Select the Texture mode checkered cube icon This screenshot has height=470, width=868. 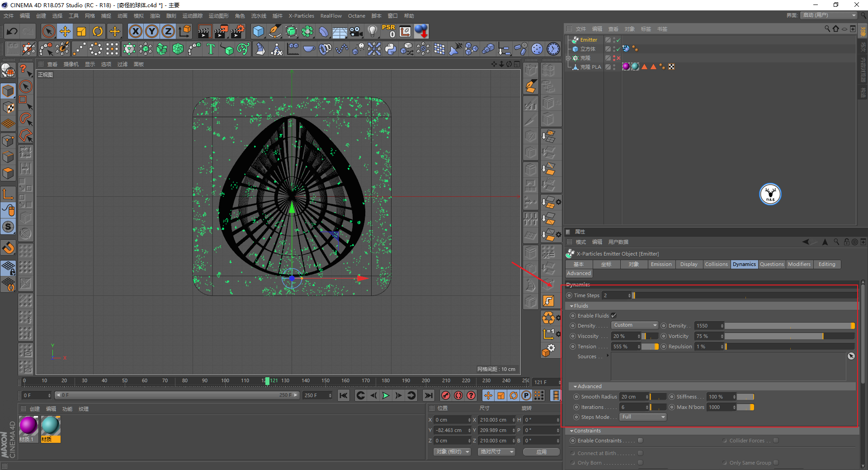(8, 108)
